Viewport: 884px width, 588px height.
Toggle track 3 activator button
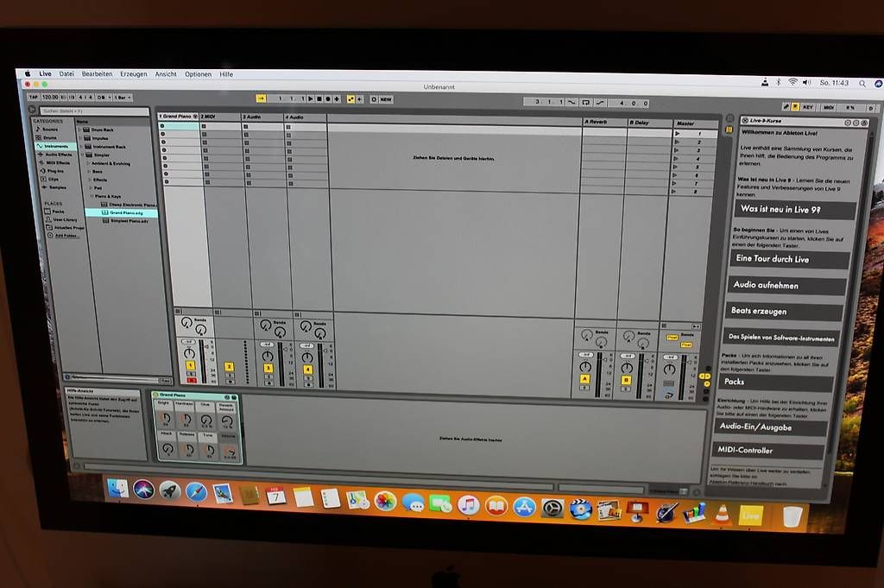268,368
